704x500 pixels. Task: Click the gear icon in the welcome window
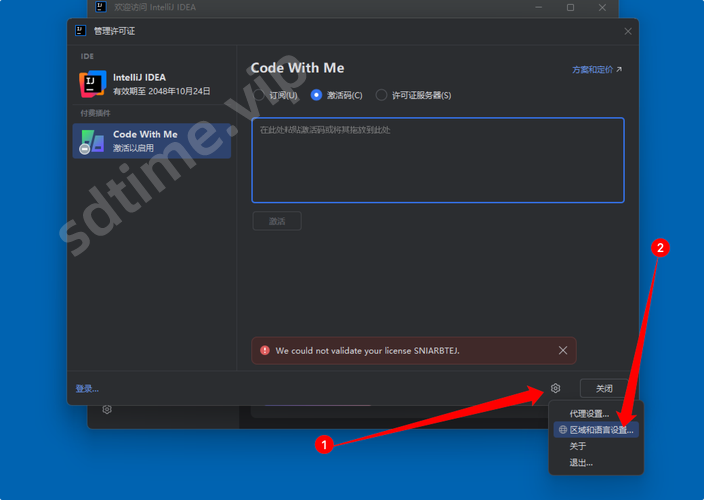[107, 410]
